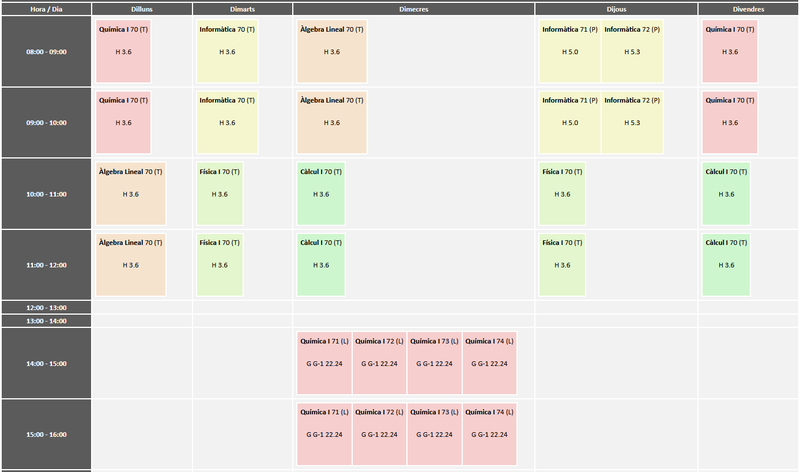
Task: Click Química I 73 (L) lab at 14:00
Action: pos(434,363)
